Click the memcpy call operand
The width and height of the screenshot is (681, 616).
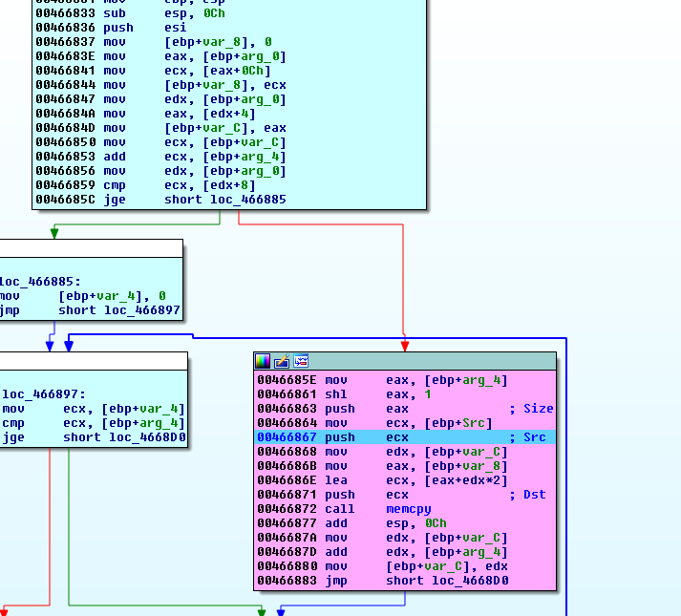(x=407, y=509)
